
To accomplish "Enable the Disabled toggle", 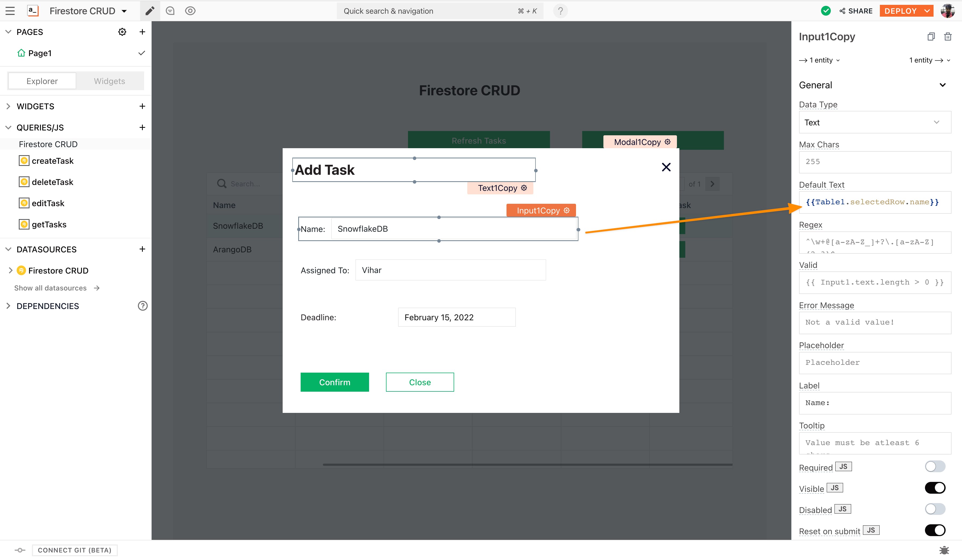I will click(935, 509).
